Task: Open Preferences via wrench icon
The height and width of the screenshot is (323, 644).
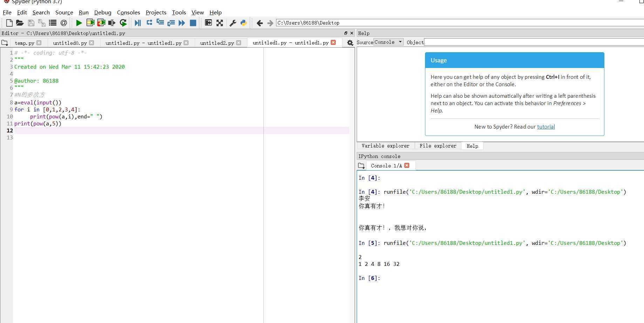Action: (233, 23)
